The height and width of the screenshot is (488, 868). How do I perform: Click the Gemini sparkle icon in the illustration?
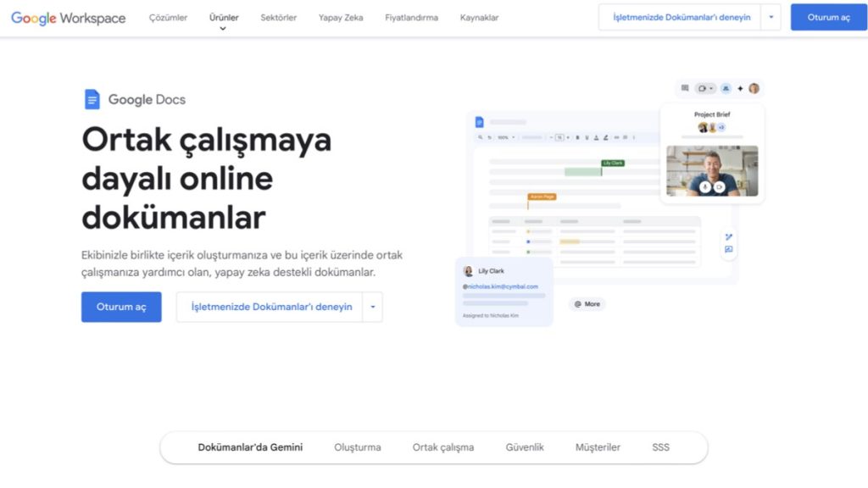coord(740,88)
